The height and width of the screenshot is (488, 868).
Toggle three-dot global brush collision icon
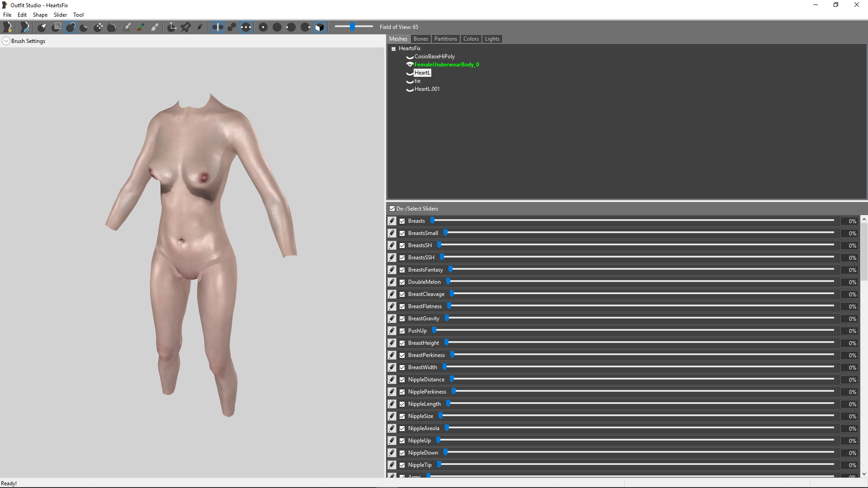(x=245, y=27)
